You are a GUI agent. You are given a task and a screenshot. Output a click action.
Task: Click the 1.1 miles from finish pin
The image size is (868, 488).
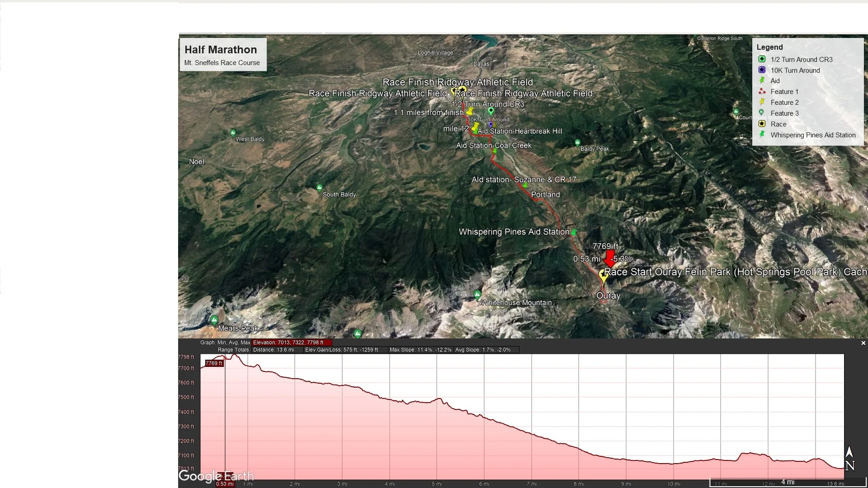tap(470, 112)
